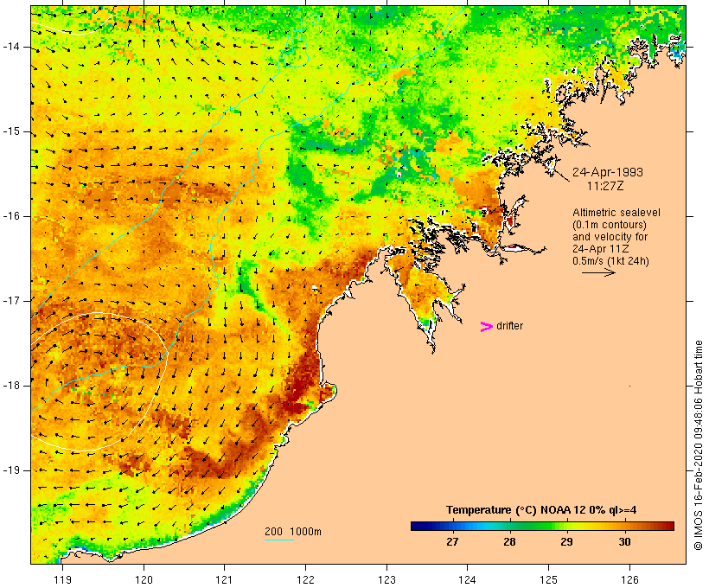This screenshot has height=588, width=709.
Task: Click the text "24-Apr 11Z"
Action: pos(600,249)
